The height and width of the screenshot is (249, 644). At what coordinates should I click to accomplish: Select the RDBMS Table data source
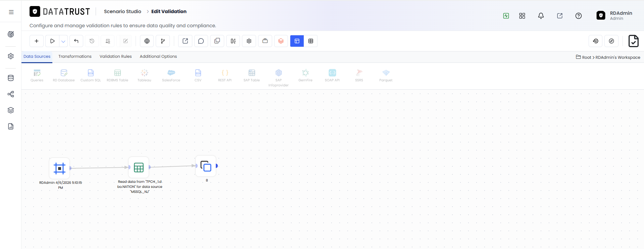point(117,76)
